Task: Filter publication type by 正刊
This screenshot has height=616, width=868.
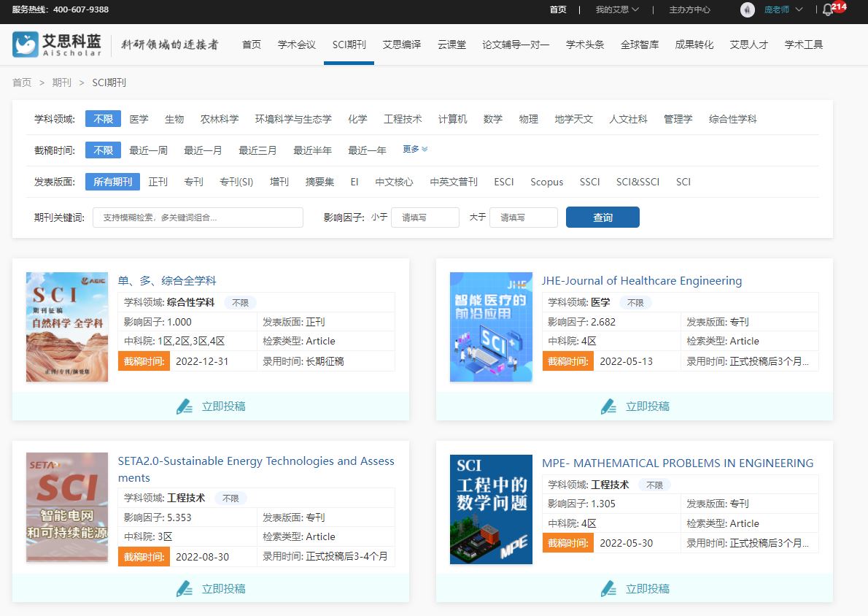Action: (158, 182)
